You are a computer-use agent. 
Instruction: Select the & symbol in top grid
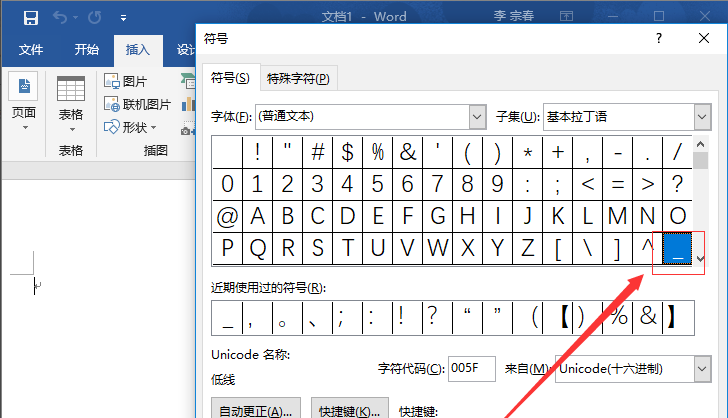pos(408,152)
